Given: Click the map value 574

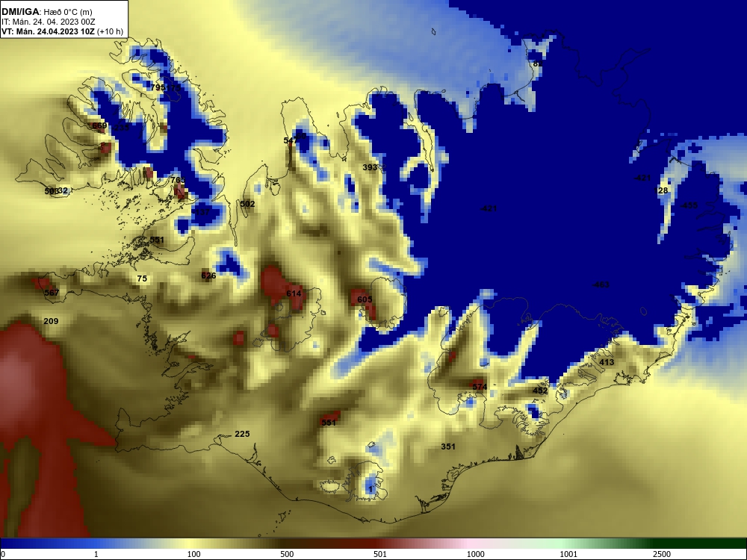Looking at the screenshot, I should (480, 387).
